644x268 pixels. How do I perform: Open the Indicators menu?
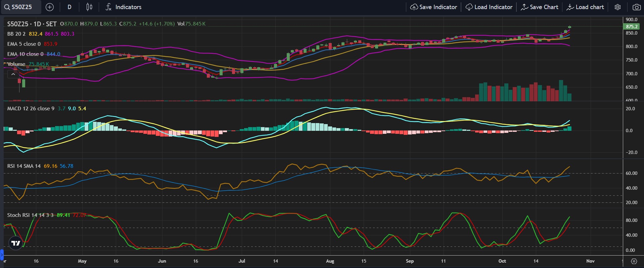[123, 7]
